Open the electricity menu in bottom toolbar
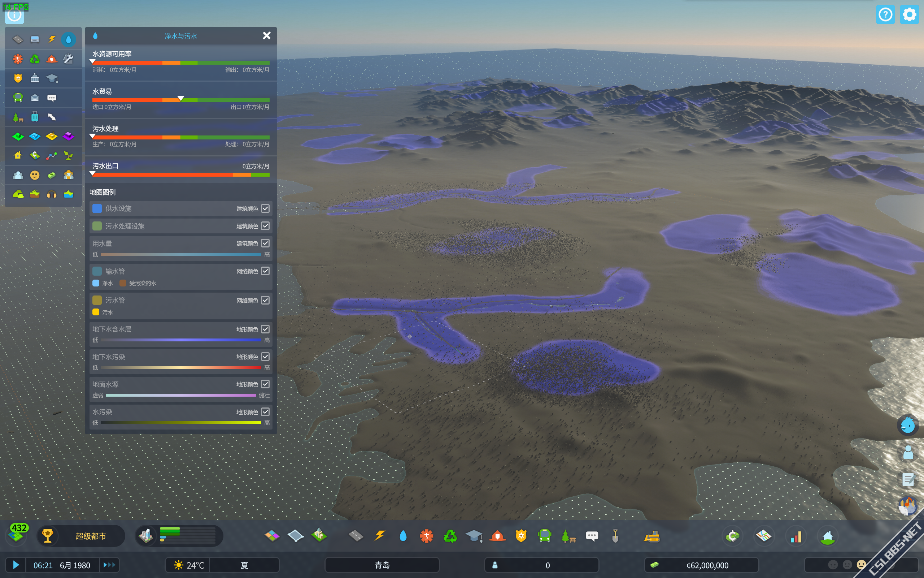The width and height of the screenshot is (924, 578). coord(380,536)
